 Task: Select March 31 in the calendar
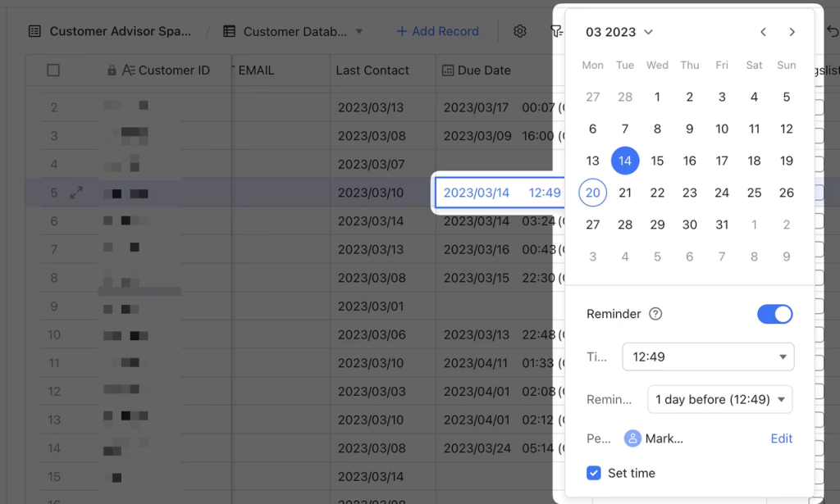pos(722,225)
